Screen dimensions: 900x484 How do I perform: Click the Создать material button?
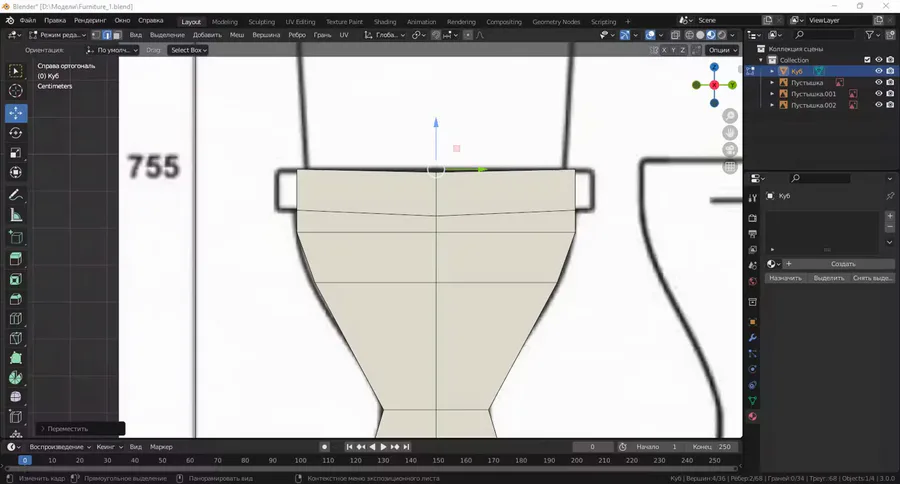pos(843,264)
